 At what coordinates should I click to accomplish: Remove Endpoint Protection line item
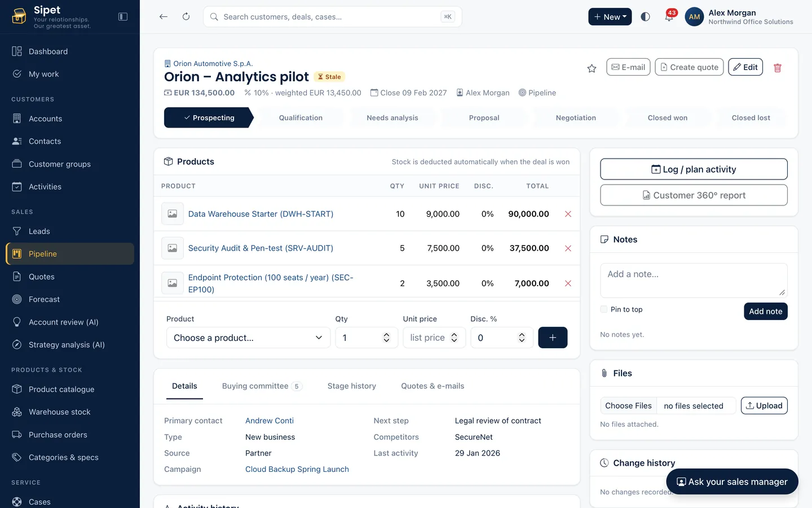click(x=568, y=283)
